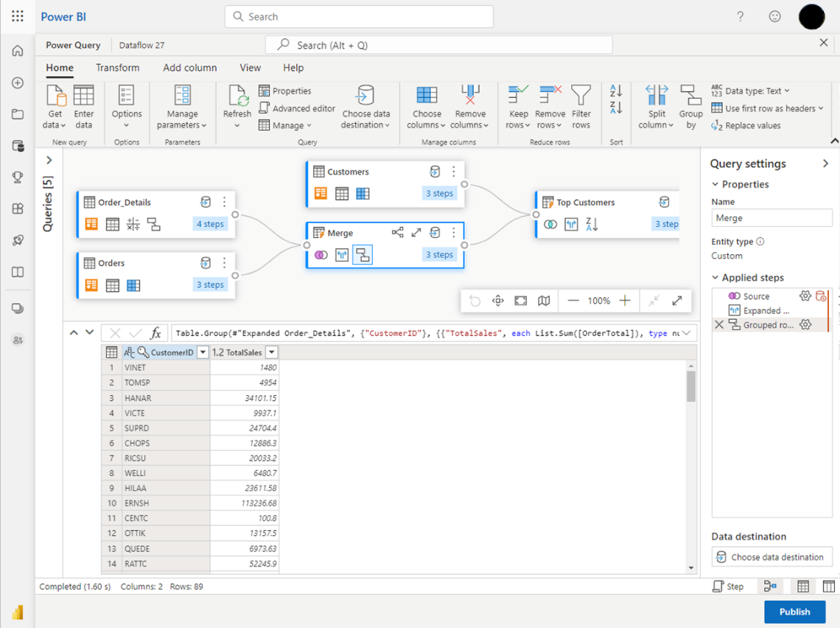Go to Home in the left sidebar
This screenshot has width=840, height=628.
point(18,51)
